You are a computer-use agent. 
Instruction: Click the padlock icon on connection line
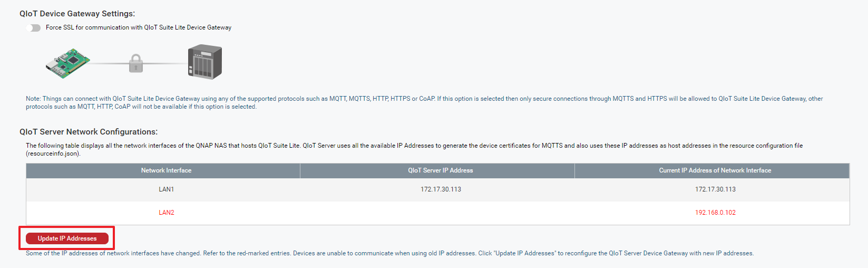(136, 63)
